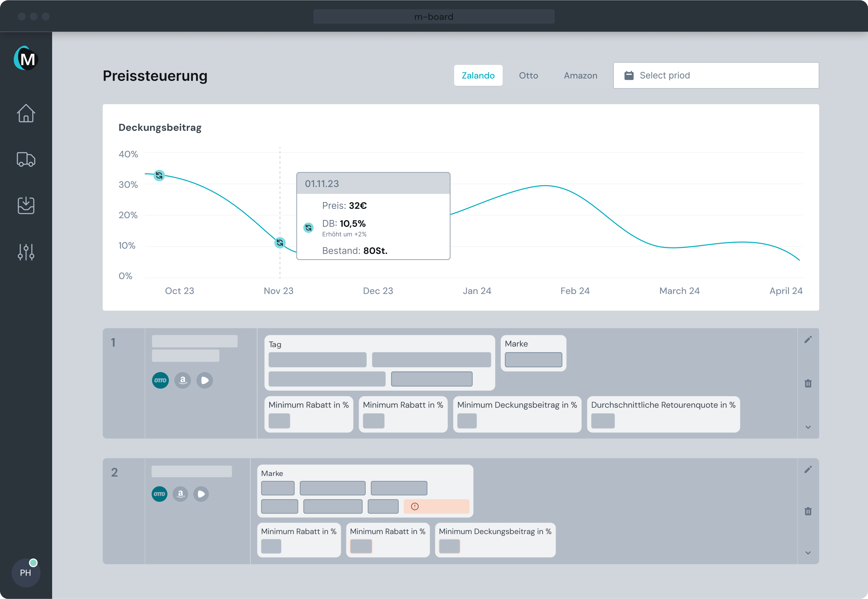Click the calendar icon in period selector

click(629, 76)
